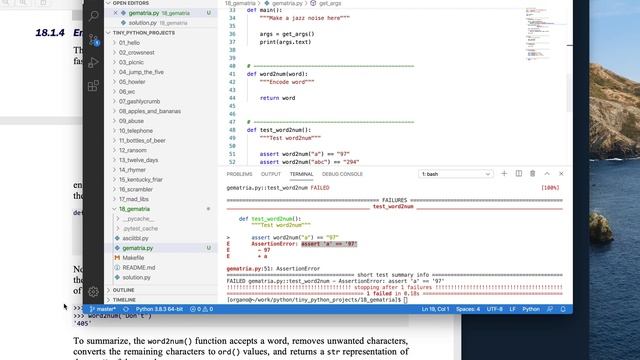Open the Extensions view

(x=93, y=86)
